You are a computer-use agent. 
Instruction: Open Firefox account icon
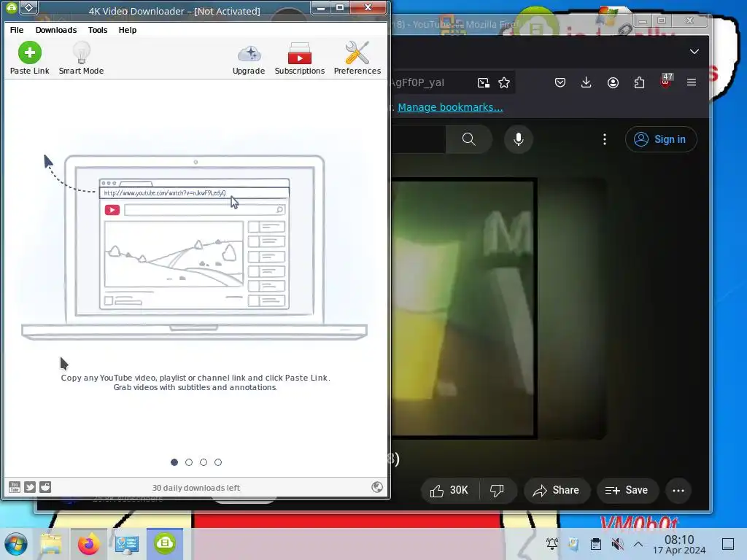[613, 82]
